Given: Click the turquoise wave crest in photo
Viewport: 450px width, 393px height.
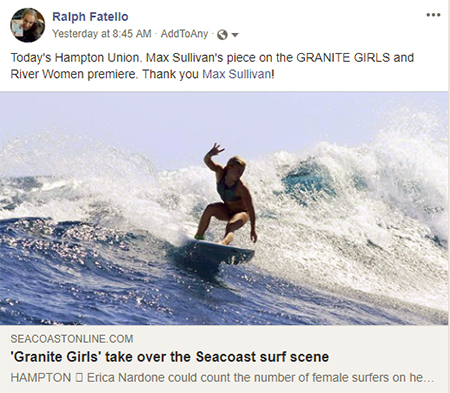Looking at the screenshot, I should 308,180.
